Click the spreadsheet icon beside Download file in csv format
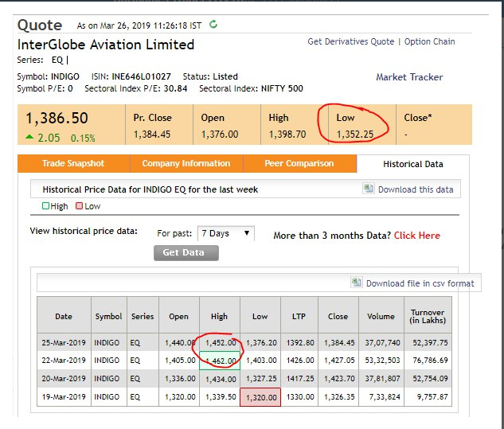Screen dimensions: 504x429 tap(357, 282)
